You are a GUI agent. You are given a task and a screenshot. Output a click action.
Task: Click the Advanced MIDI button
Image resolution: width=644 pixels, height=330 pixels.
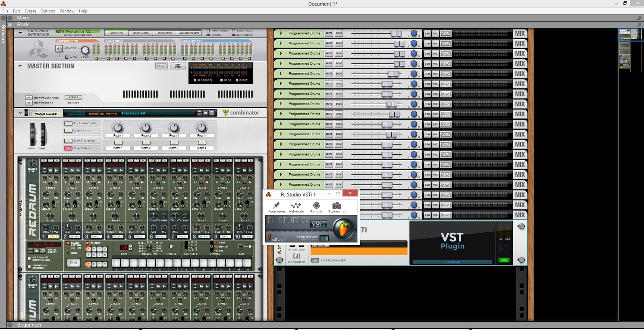click(x=189, y=33)
